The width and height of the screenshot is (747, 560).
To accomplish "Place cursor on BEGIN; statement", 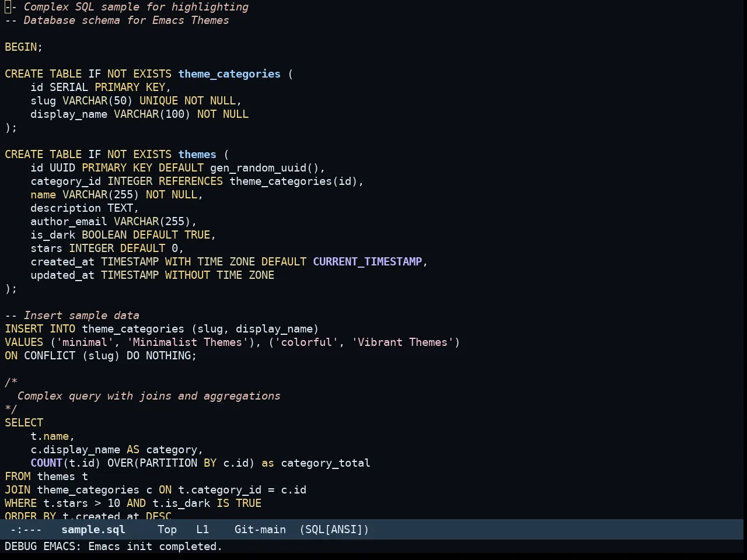I will (24, 47).
